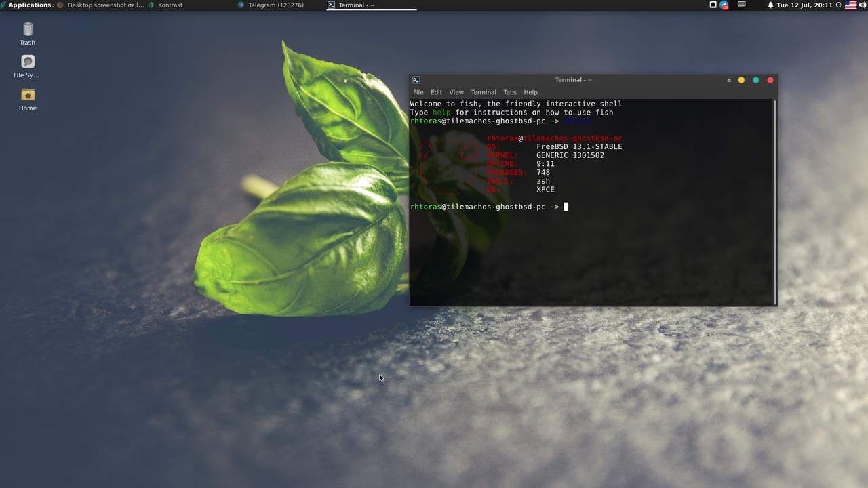Open the Trash desktop icon
This screenshot has width=868, height=488.
tap(28, 34)
